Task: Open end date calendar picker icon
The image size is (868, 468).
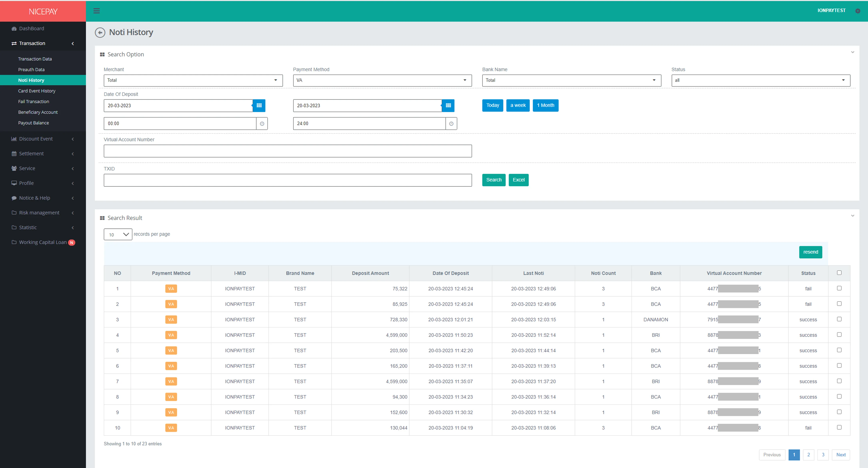Action: [448, 106]
